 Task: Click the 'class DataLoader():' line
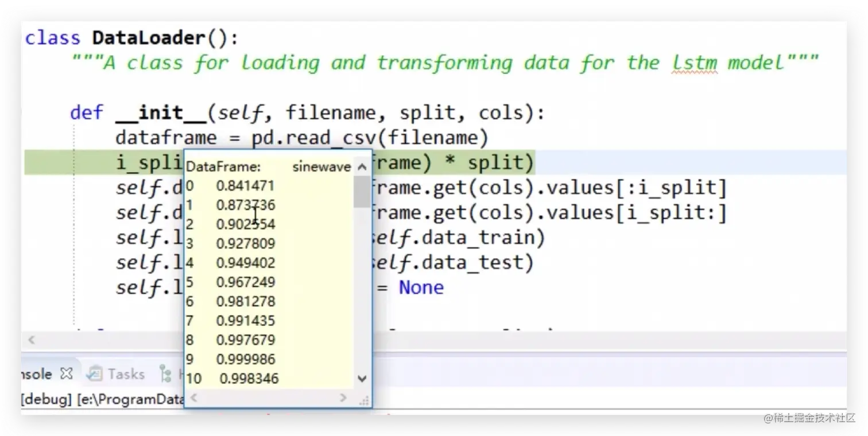[131, 38]
